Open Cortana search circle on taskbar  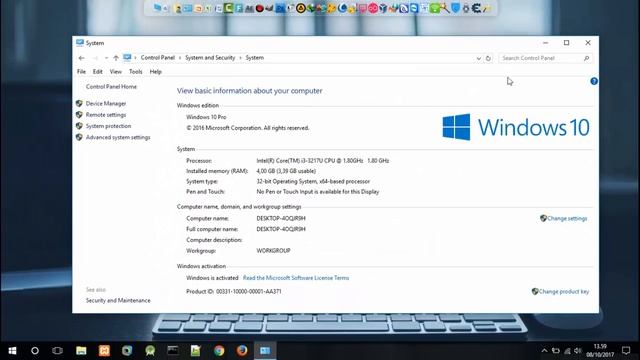tap(35, 351)
